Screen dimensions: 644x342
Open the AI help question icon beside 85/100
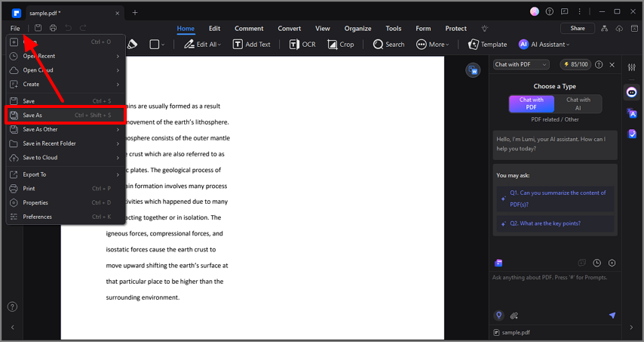tap(599, 64)
